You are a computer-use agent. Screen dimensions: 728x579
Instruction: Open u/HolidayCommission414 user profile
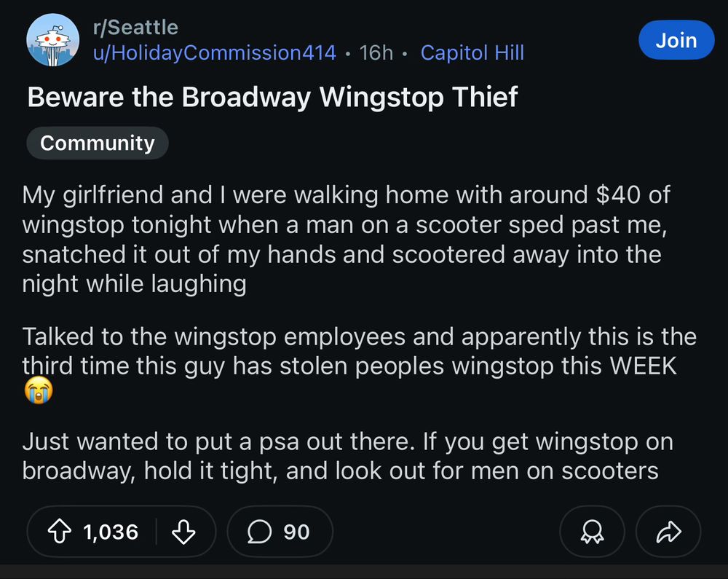point(215,52)
